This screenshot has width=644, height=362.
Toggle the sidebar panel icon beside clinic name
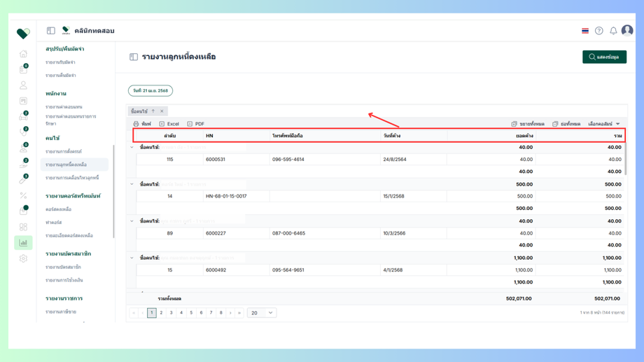[x=51, y=31]
